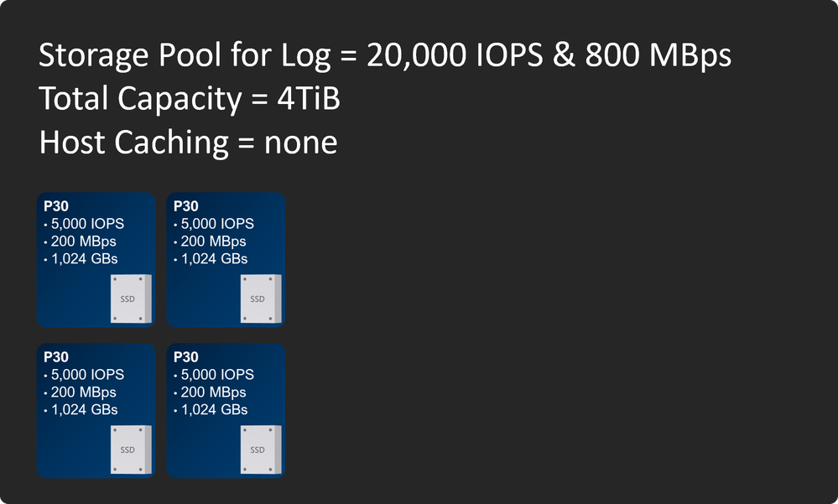The width and height of the screenshot is (838, 504).
Task: Click 200 MBps bullet in top-left card
Action: (x=82, y=242)
